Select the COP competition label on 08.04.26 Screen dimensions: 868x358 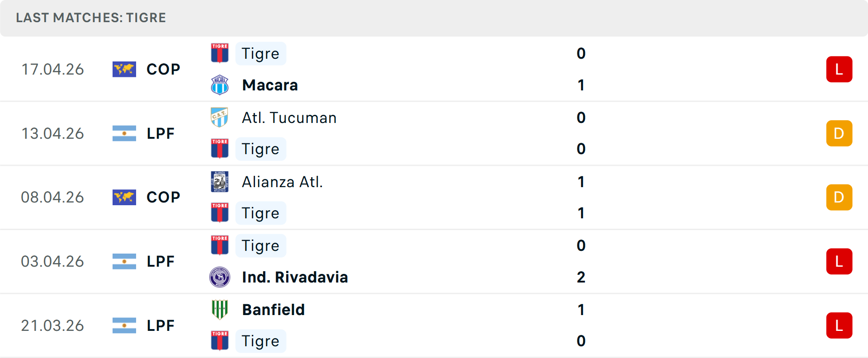[163, 197]
